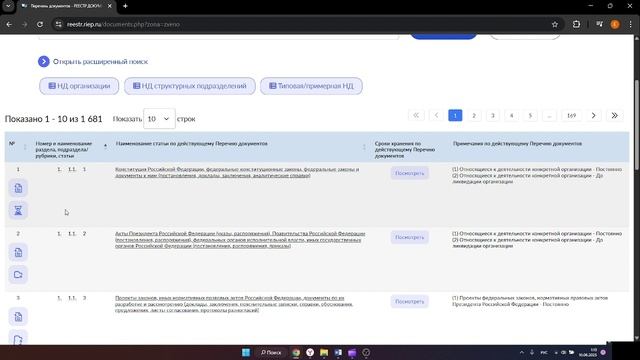Click Посмотреть button in row 2
This screenshot has width=640, height=360.
(409, 237)
